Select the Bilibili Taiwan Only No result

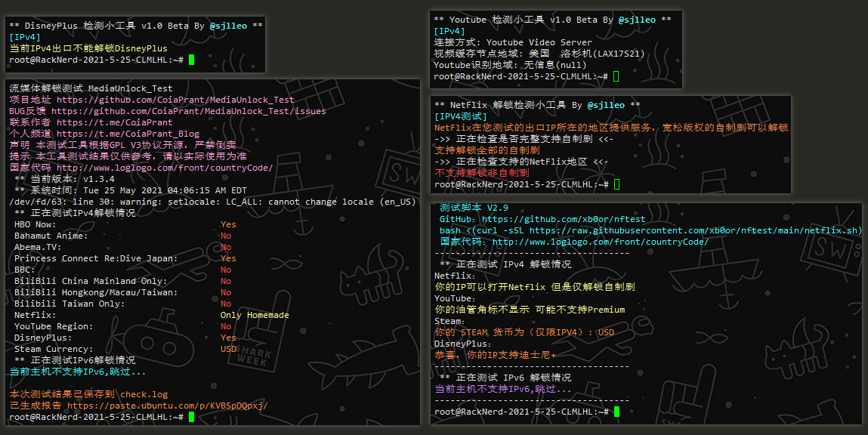pos(226,304)
